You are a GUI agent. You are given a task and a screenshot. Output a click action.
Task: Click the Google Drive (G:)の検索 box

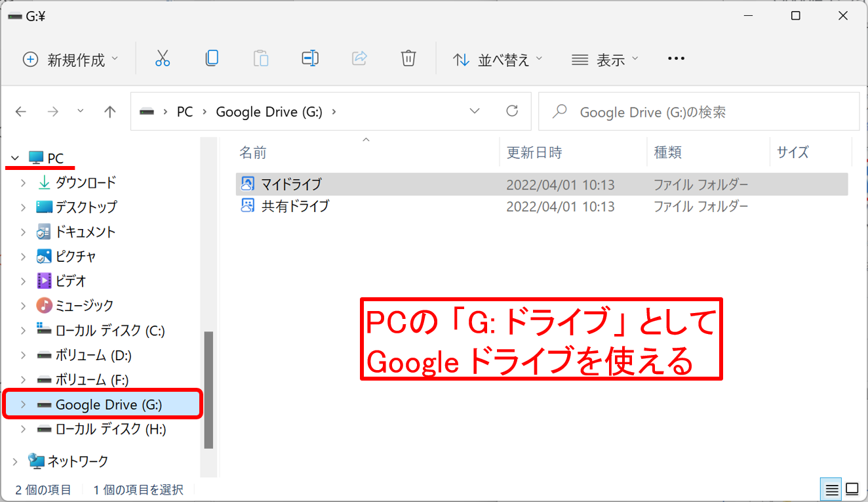(x=699, y=112)
